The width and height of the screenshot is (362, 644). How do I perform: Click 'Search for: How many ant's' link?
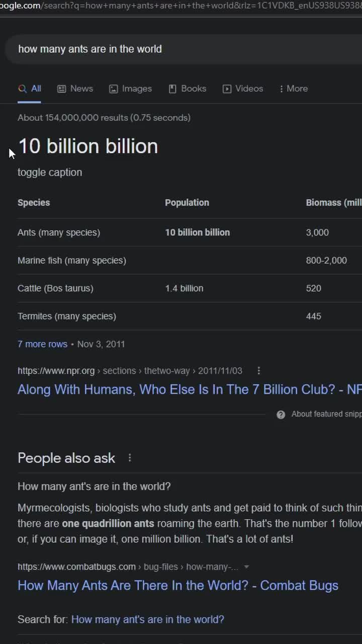(x=147, y=619)
